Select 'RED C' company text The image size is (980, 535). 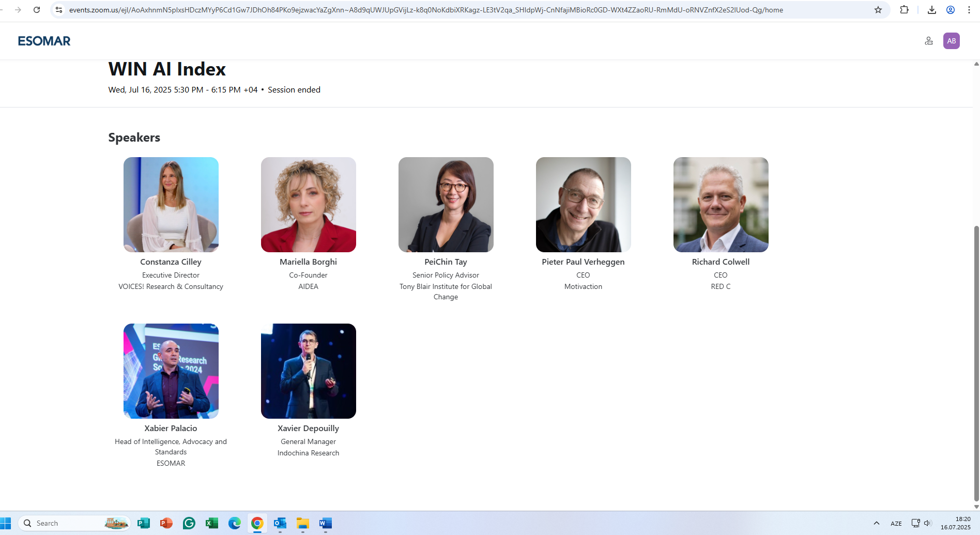click(x=721, y=286)
